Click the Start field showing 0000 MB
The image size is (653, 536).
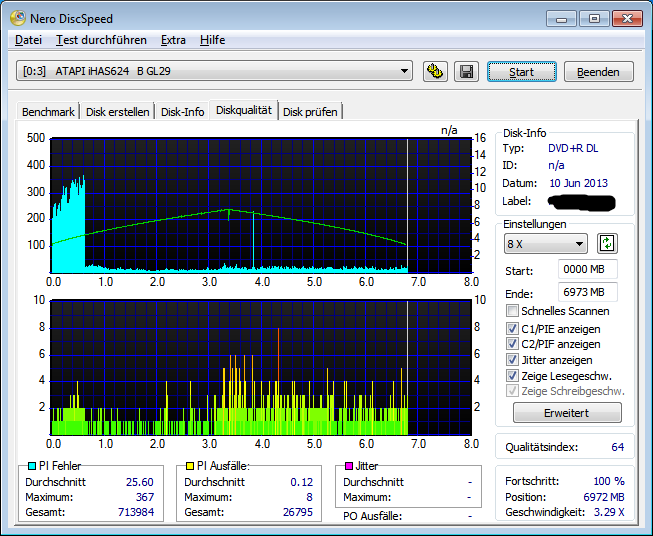[588, 269]
